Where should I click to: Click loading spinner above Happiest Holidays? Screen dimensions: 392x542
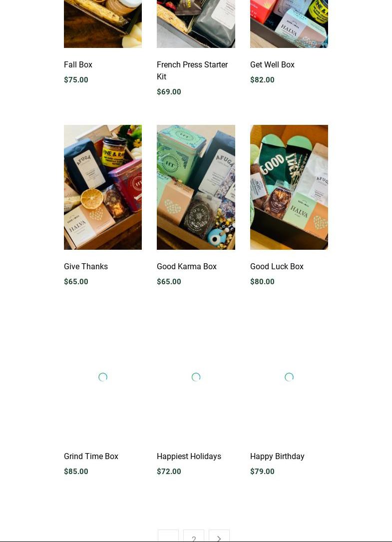click(196, 377)
